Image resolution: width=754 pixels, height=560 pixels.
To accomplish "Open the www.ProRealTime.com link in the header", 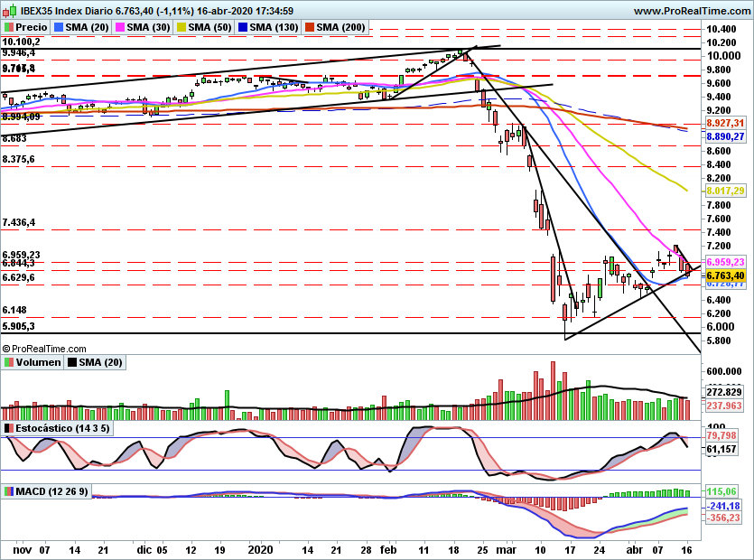I will pyautogui.click(x=693, y=11).
